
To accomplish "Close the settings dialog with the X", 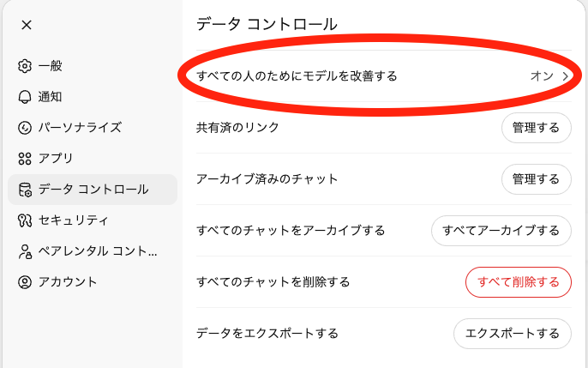I will pos(27,24).
